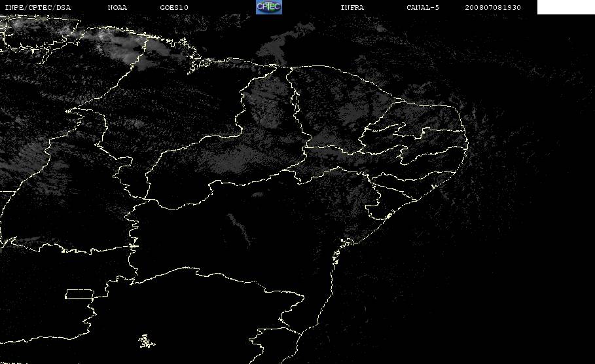Click the 'NOAA' header label
Screen dimensions: 595x364
coord(118,8)
